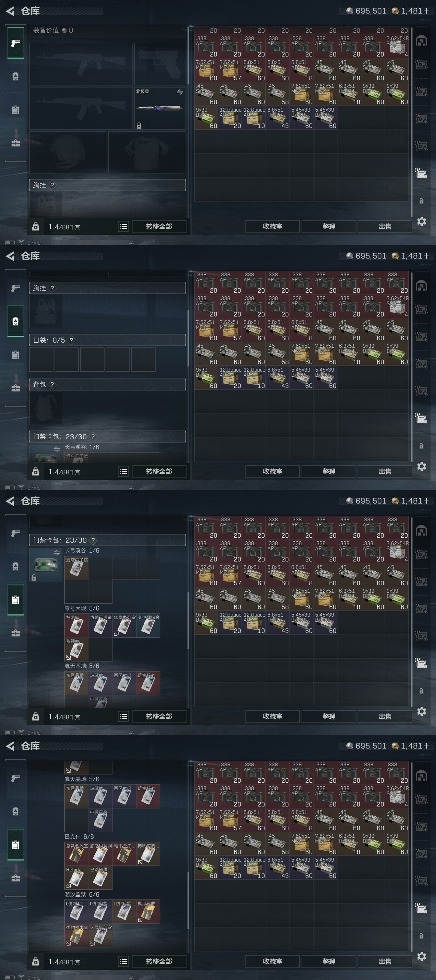Click 转移全部 beneath the 北极星 equipment panel
Image resolution: width=436 pixels, height=980 pixels.
click(x=159, y=226)
